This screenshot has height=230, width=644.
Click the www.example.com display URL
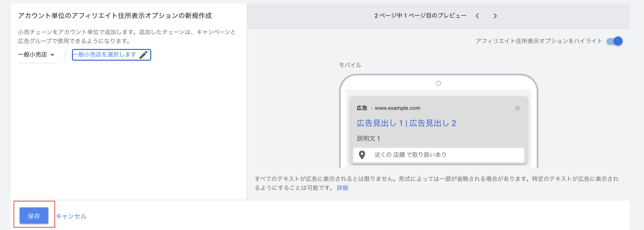397,108
